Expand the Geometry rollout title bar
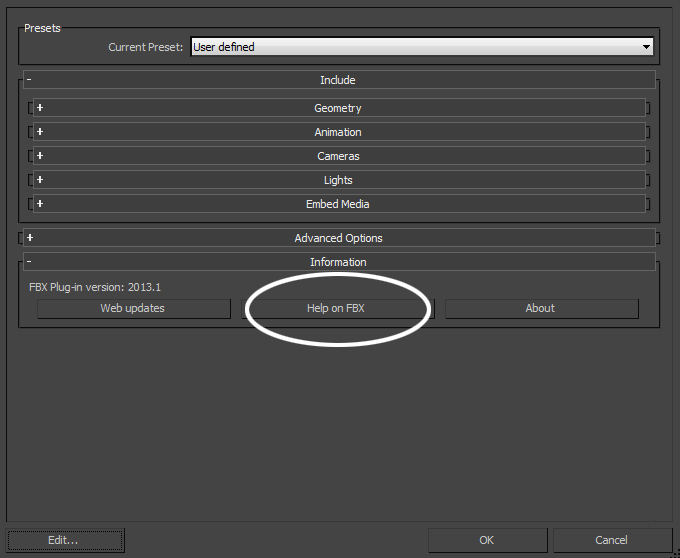This screenshot has width=680, height=558. coord(338,108)
